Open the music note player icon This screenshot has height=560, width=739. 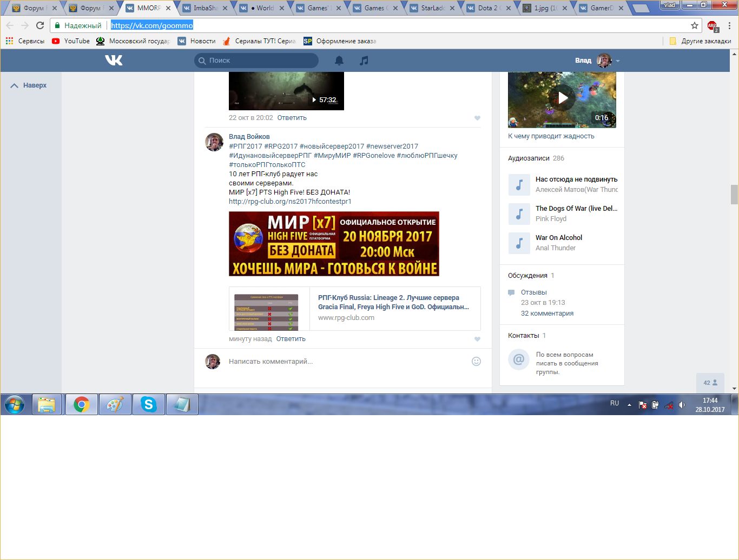(364, 61)
